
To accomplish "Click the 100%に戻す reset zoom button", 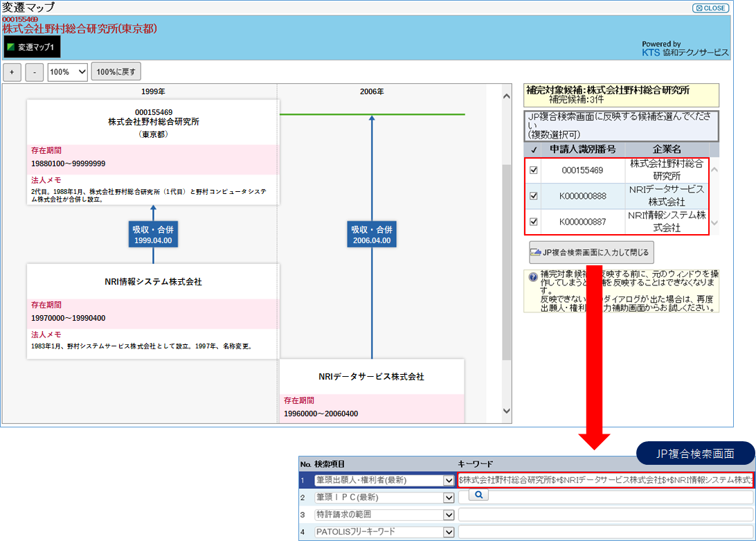I will point(116,72).
